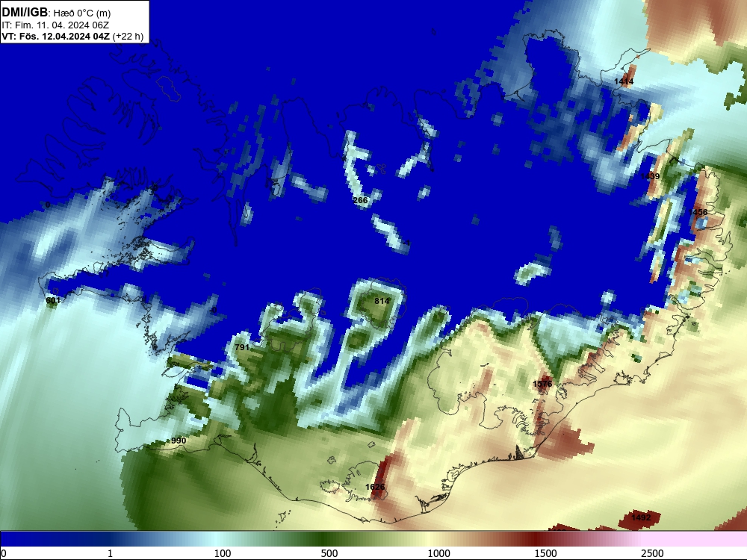
Task: Click the DMI/IGB title text
Action: (x=25, y=13)
